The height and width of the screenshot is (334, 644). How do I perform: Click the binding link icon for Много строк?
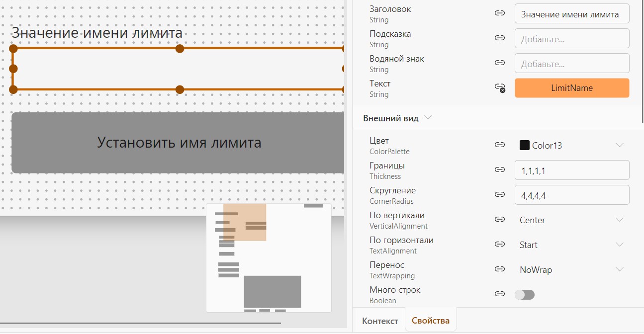click(500, 294)
